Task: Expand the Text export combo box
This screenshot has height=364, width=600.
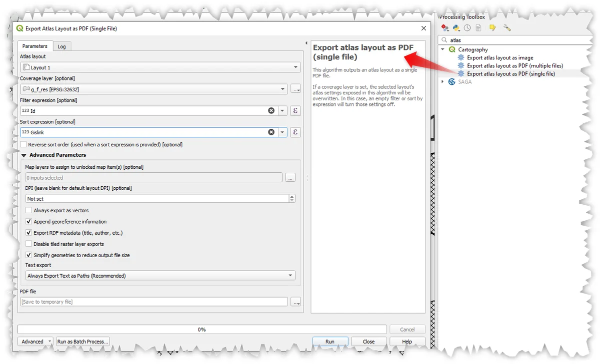Action: coord(160,276)
